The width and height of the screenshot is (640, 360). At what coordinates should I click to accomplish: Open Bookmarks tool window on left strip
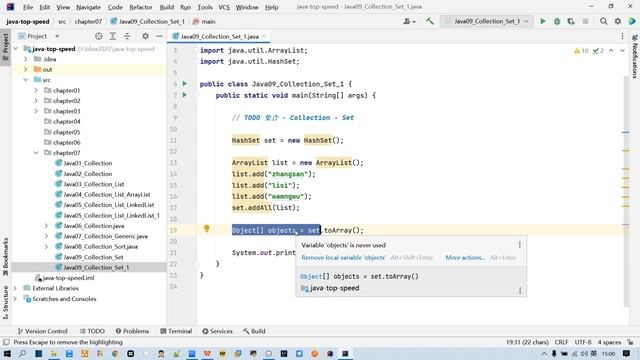(5, 257)
